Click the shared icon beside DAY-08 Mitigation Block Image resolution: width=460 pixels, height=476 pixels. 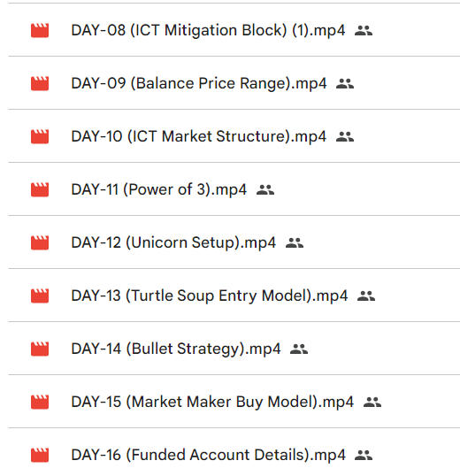coord(364,31)
